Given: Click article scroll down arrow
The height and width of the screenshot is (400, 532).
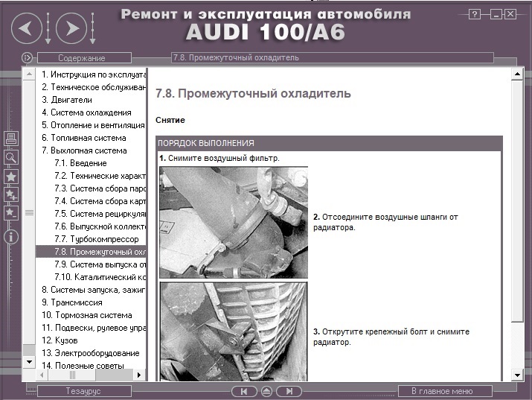Looking at the screenshot, I should [x=517, y=375].
